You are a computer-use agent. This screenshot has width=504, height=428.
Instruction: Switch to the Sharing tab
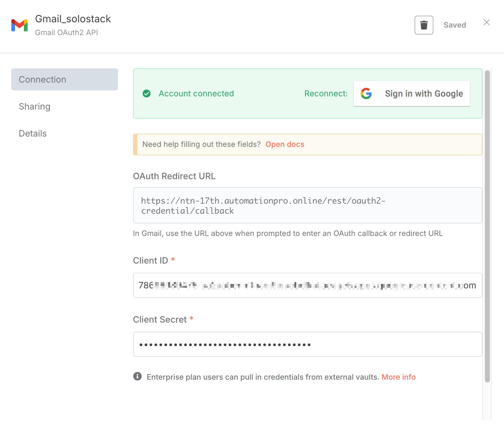click(35, 106)
